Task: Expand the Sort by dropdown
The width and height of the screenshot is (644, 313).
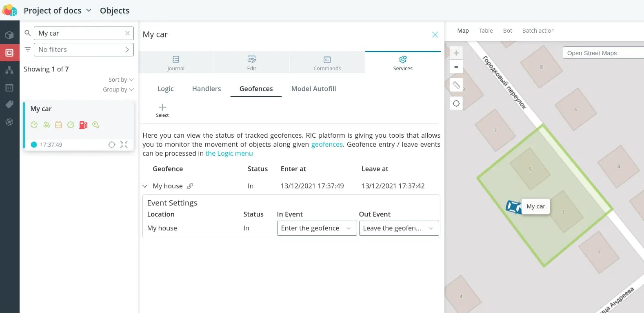Action: tap(121, 80)
